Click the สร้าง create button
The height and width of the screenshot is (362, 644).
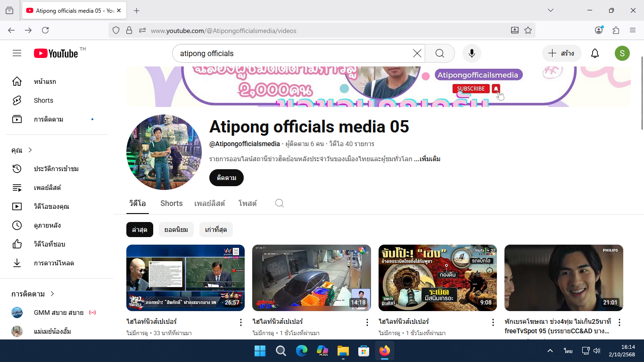[562, 53]
